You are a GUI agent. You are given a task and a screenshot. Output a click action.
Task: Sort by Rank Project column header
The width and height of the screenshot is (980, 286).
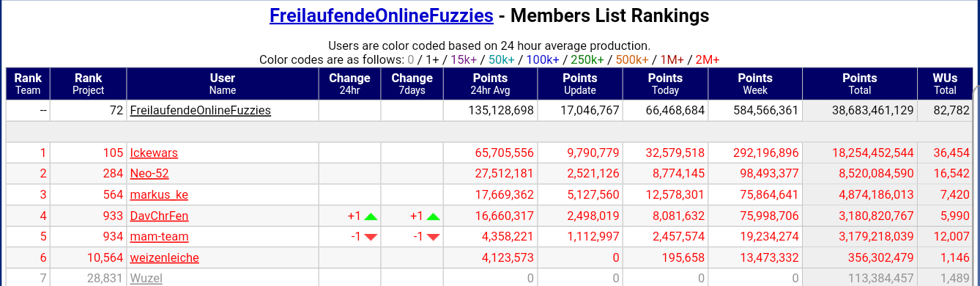pos(89,84)
